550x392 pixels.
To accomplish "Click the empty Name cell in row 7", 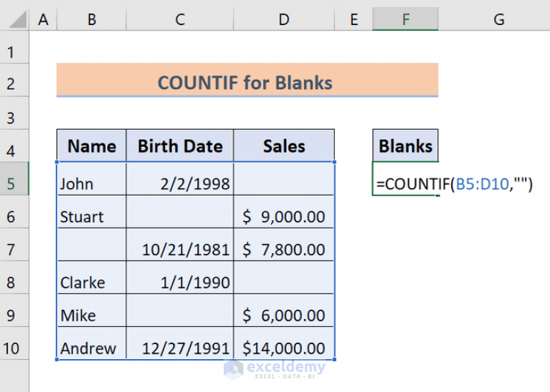I will click(x=92, y=245).
